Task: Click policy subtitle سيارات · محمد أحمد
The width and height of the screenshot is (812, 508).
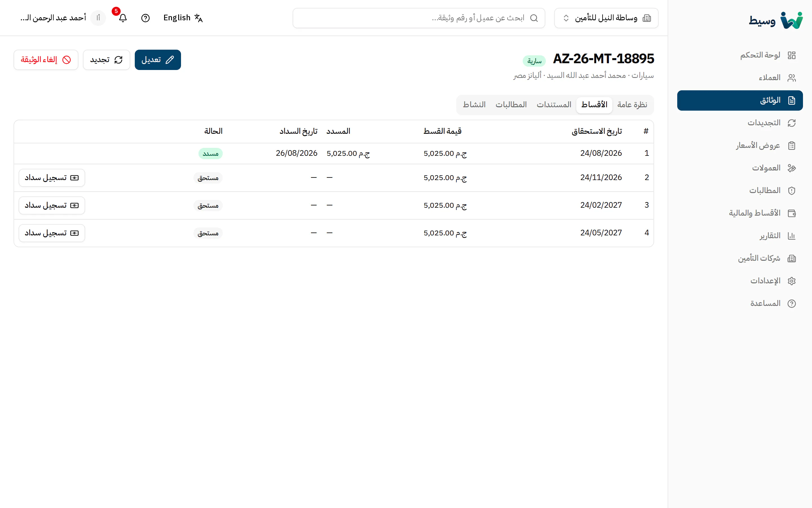Action: (584, 76)
